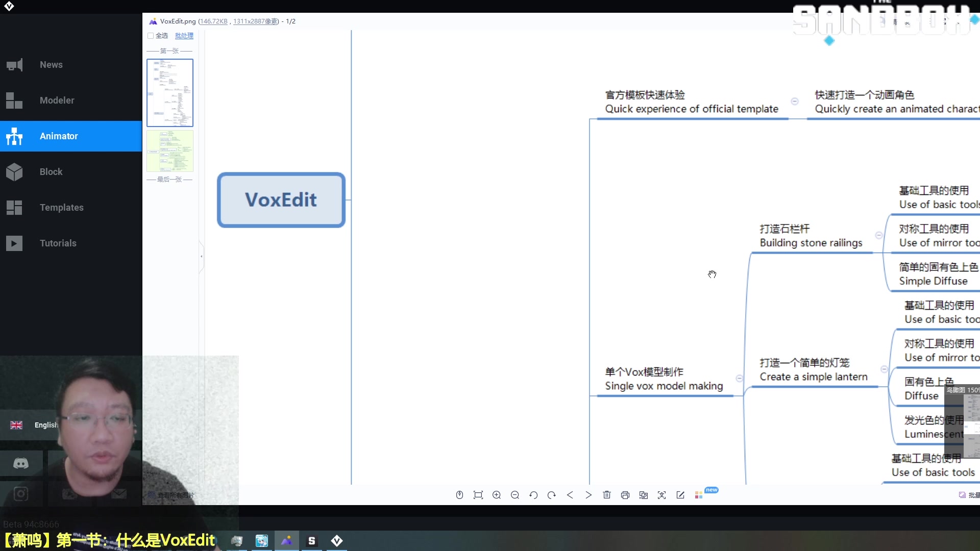Collapse the 'Quick experience of official template' branch
980x551 pixels.
(x=795, y=102)
